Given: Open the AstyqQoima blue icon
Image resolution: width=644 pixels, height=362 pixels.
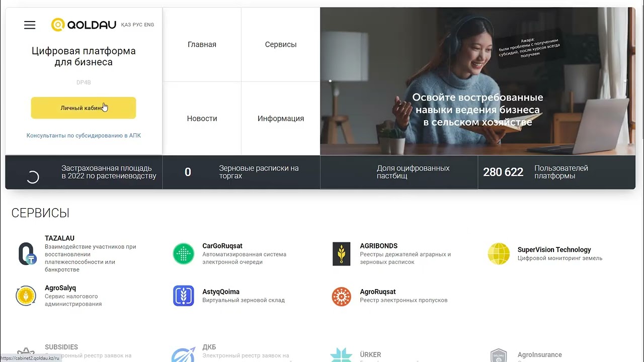Looking at the screenshot, I should point(184,296).
